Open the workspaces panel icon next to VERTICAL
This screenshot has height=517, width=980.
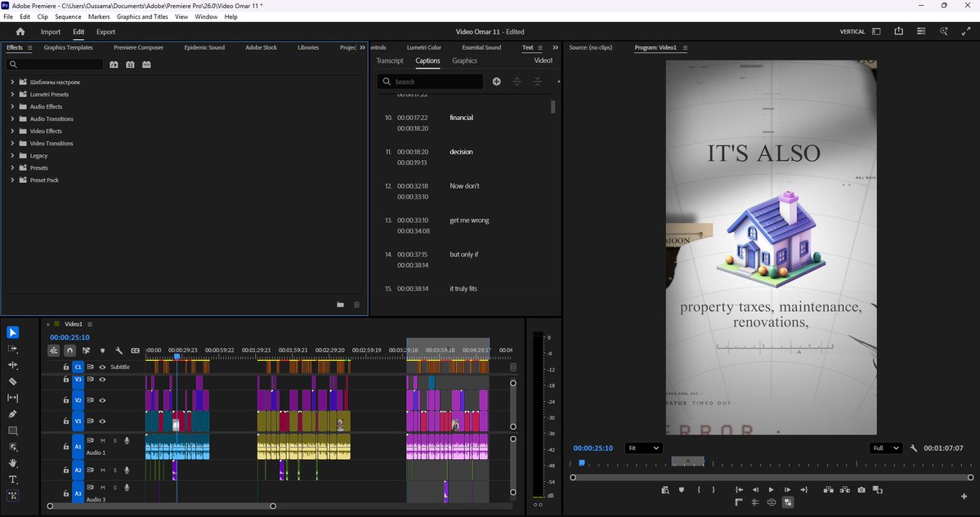[x=876, y=31]
